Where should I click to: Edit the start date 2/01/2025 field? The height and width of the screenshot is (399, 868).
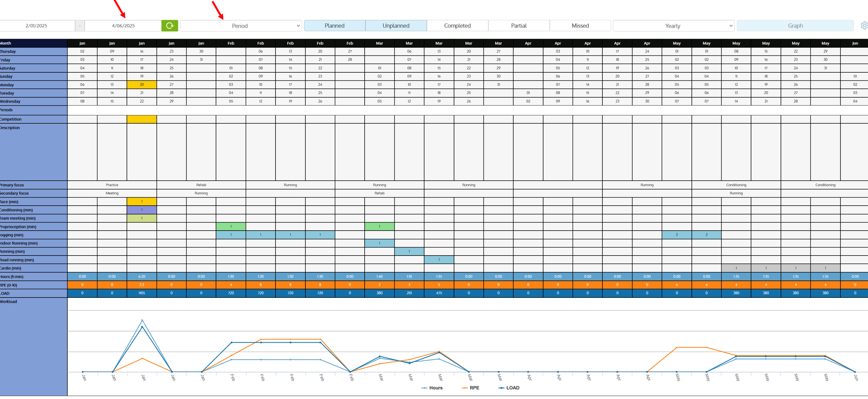pyautogui.click(x=37, y=26)
